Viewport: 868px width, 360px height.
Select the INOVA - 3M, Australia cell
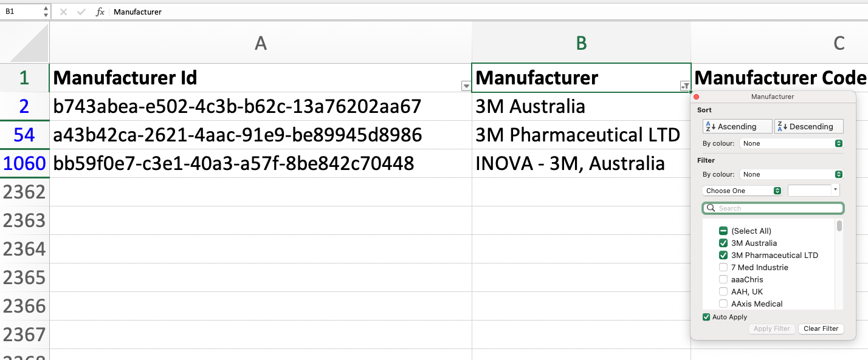point(581,163)
